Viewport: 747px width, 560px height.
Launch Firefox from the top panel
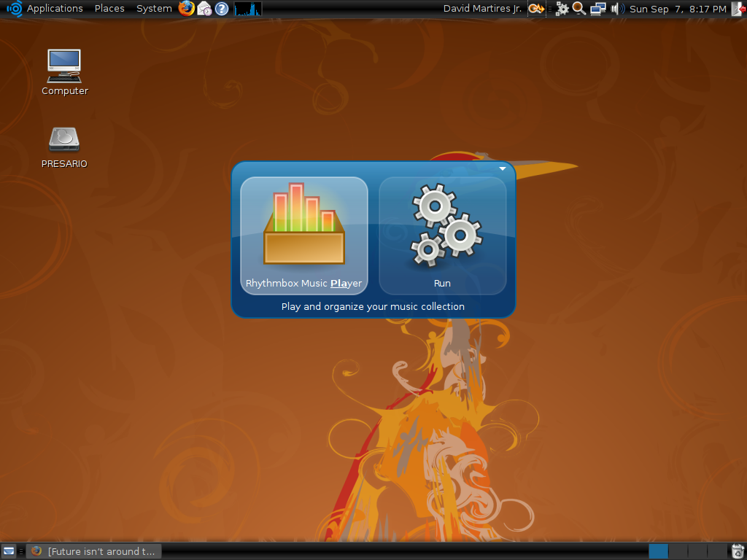(187, 9)
